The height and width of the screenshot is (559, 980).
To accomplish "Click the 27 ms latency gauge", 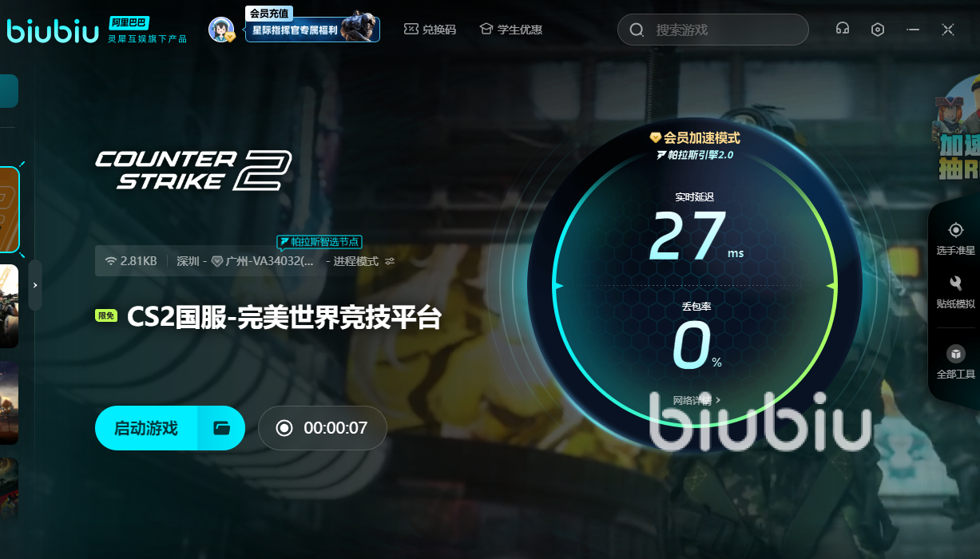I will (x=693, y=237).
